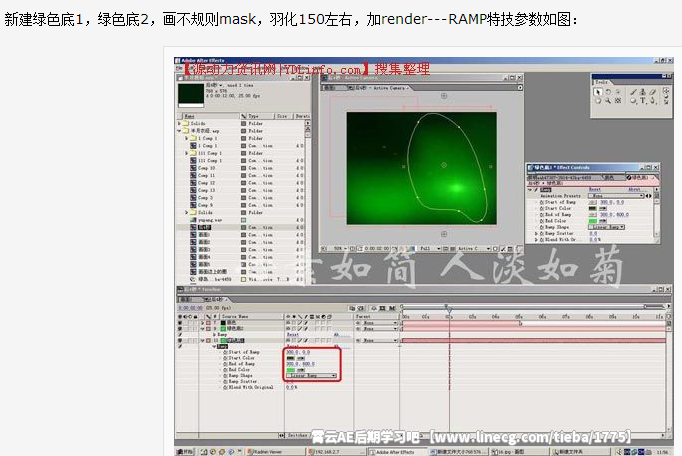Switch to 绿色底1 tab in Effect Controls
This screenshot has height=456, width=682.
[642, 178]
